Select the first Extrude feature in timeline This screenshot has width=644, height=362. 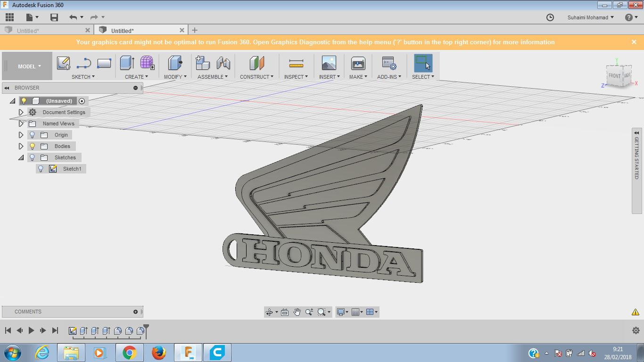point(84,330)
